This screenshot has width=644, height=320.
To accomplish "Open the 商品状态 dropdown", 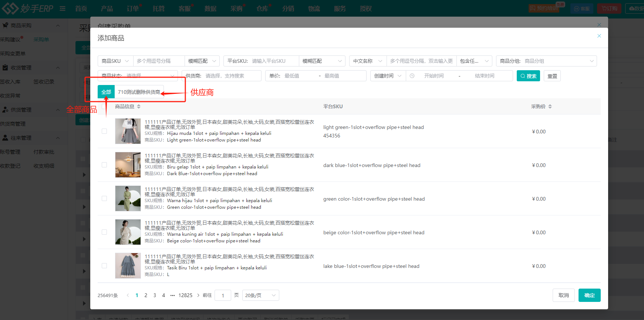I will (138, 76).
